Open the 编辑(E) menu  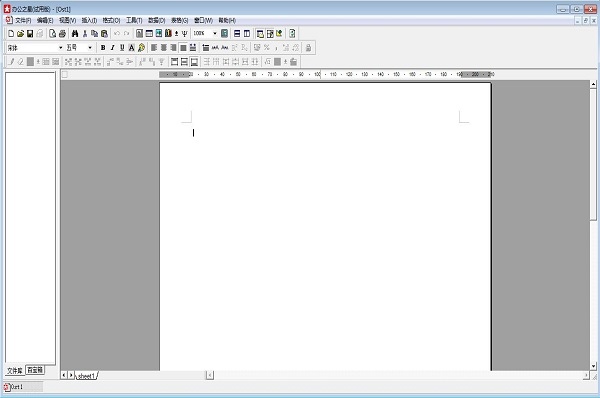point(45,20)
